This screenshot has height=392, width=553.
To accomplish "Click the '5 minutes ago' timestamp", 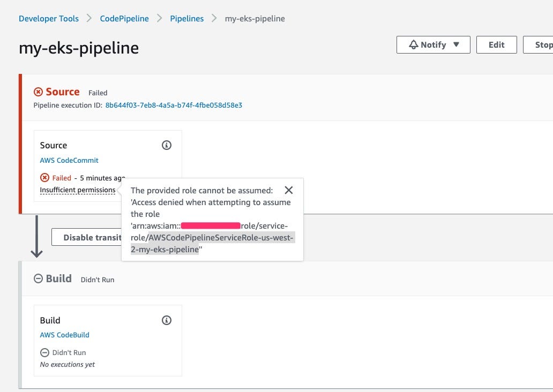I will [x=102, y=178].
